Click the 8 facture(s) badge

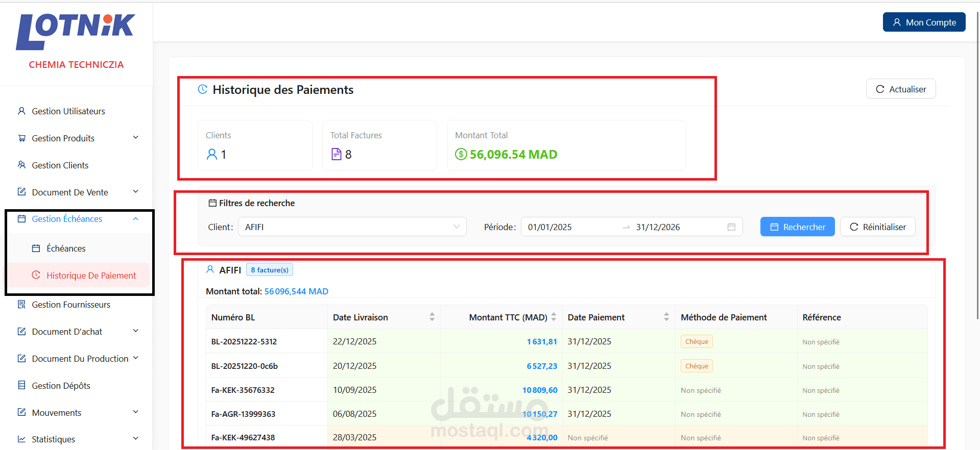270,269
